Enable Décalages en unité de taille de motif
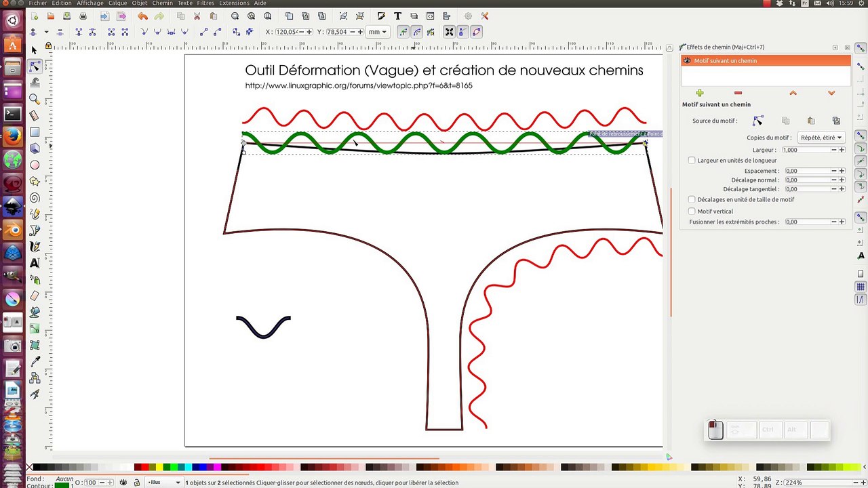This screenshot has height=488, width=868. pyautogui.click(x=692, y=200)
